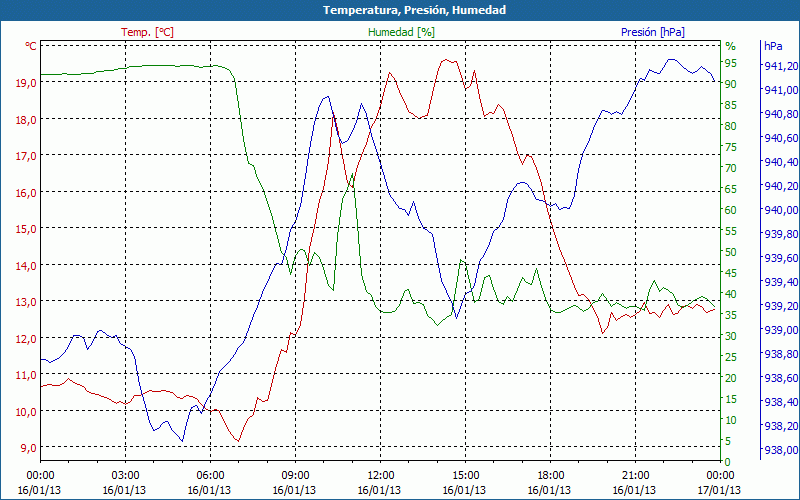Click pressure axis value '939,60'
Image resolution: width=800 pixels, height=500 pixels.
pyautogui.click(x=781, y=258)
